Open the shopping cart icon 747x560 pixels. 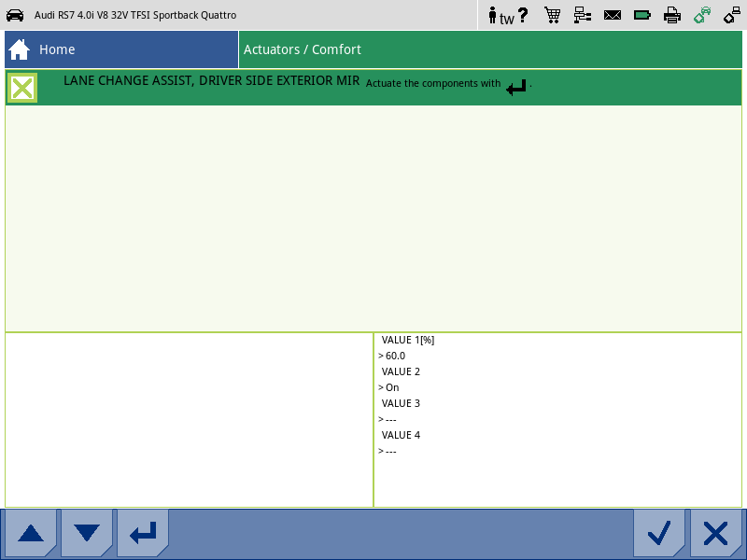click(x=552, y=15)
